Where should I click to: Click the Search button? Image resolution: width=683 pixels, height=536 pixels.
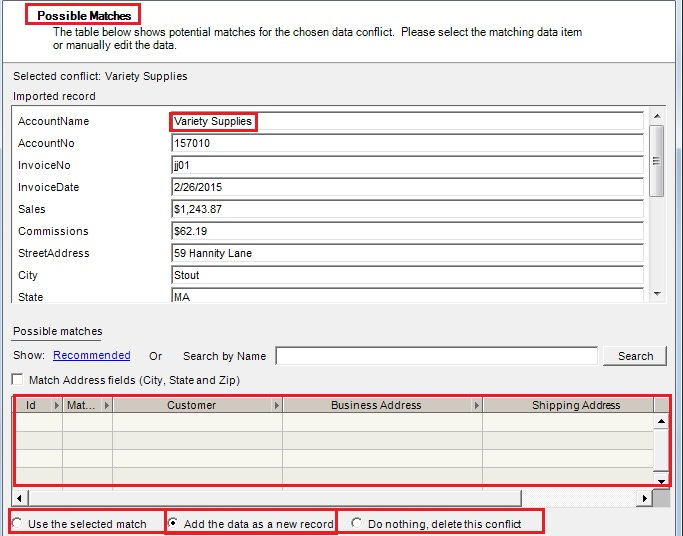coord(635,356)
